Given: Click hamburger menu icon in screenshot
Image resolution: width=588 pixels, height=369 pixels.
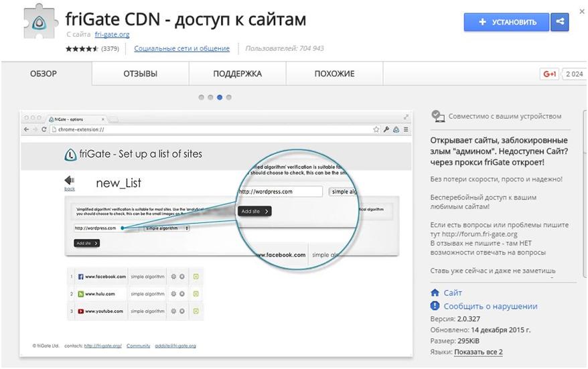Looking at the screenshot, I should [x=406, y=129].
